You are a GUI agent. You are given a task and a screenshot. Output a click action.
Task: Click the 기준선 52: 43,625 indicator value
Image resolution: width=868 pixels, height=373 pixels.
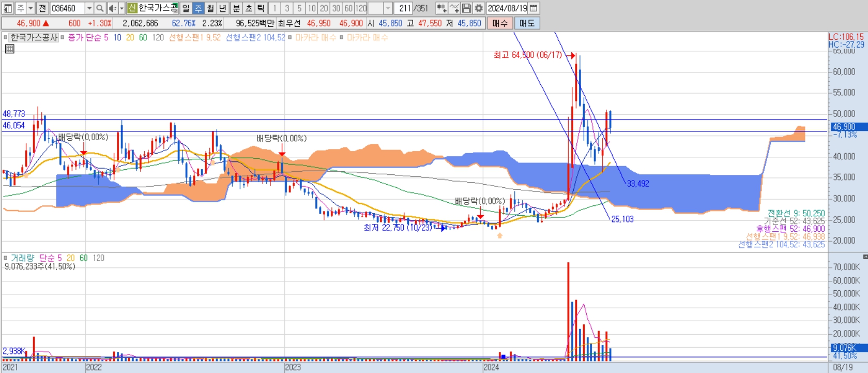click(x=795, y=221)
